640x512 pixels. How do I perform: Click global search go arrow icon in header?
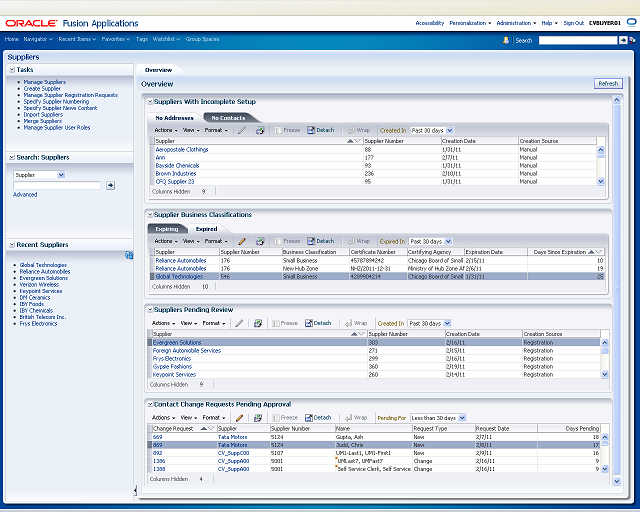[623, 40]
